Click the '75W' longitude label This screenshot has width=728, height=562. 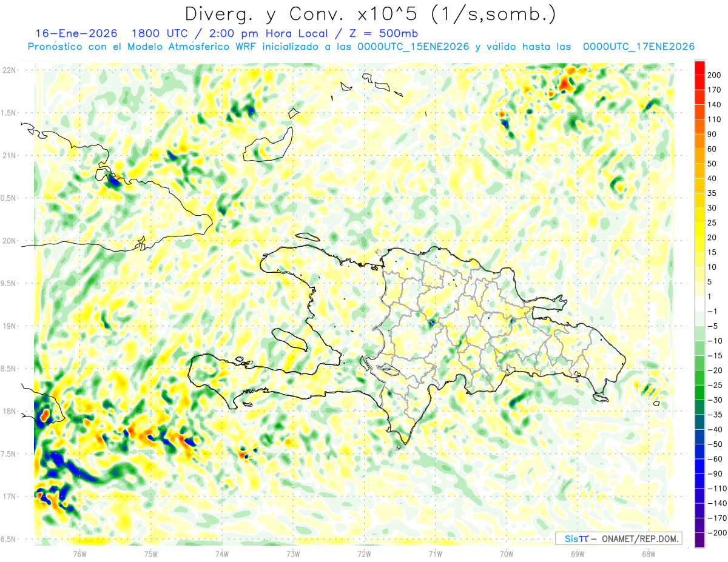150,554
